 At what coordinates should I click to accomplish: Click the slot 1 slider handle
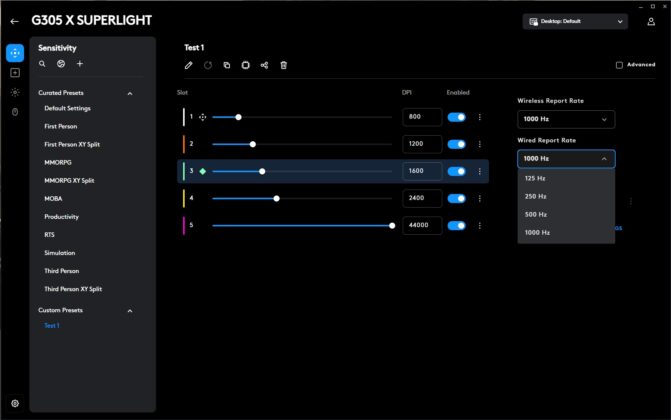tap(238, 117)
